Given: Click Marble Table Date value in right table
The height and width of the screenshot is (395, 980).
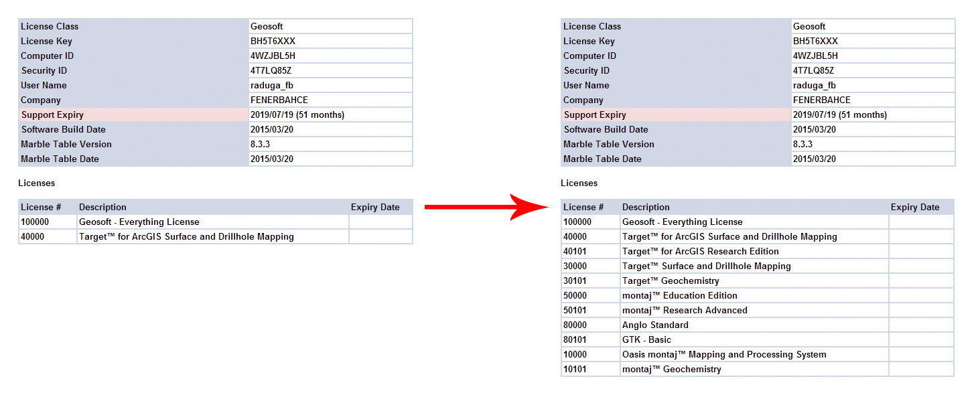Looking at the screenshot, I should click(815, 159).
